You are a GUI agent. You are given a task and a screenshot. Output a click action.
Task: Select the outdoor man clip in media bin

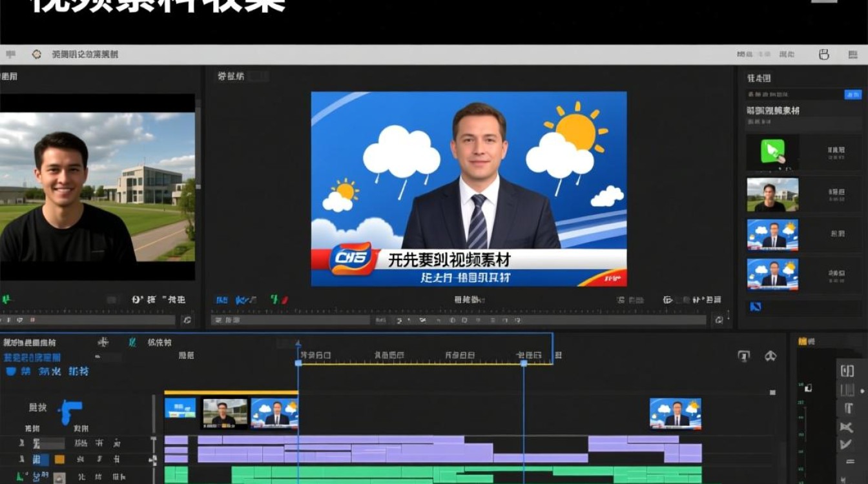click(772, 195)
